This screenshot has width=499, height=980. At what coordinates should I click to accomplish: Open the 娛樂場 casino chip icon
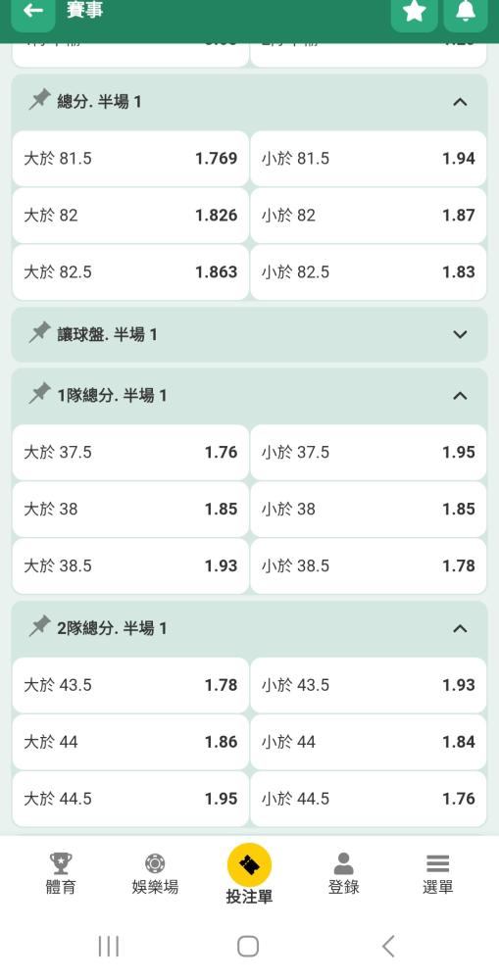(x=155, y=863)
